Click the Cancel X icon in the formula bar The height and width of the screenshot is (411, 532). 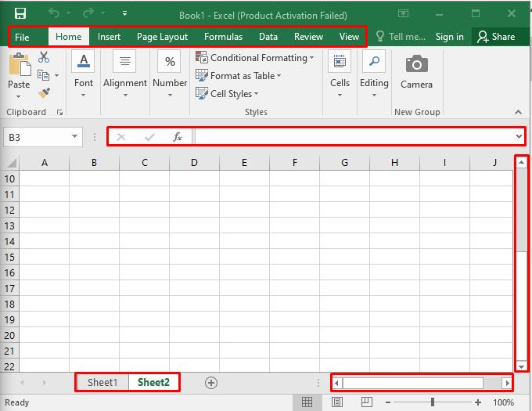point(120,137)
